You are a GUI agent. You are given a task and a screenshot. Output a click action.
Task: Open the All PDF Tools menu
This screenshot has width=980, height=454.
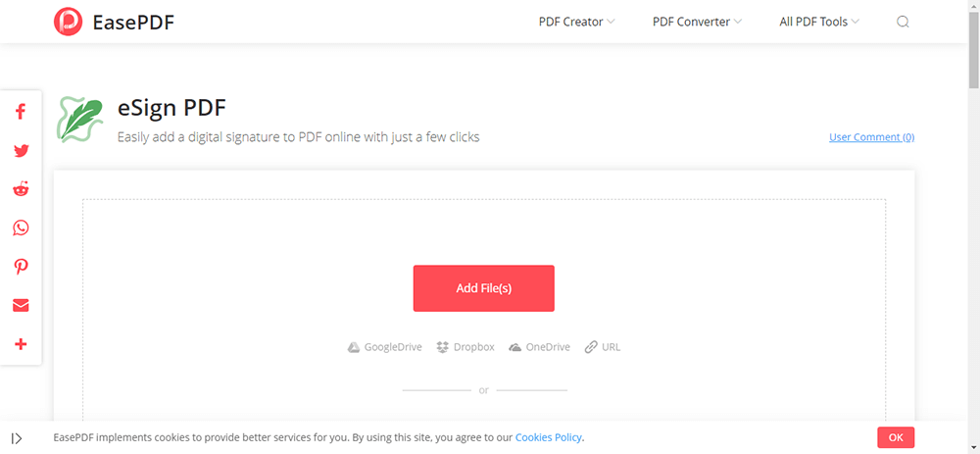point(819,22)
